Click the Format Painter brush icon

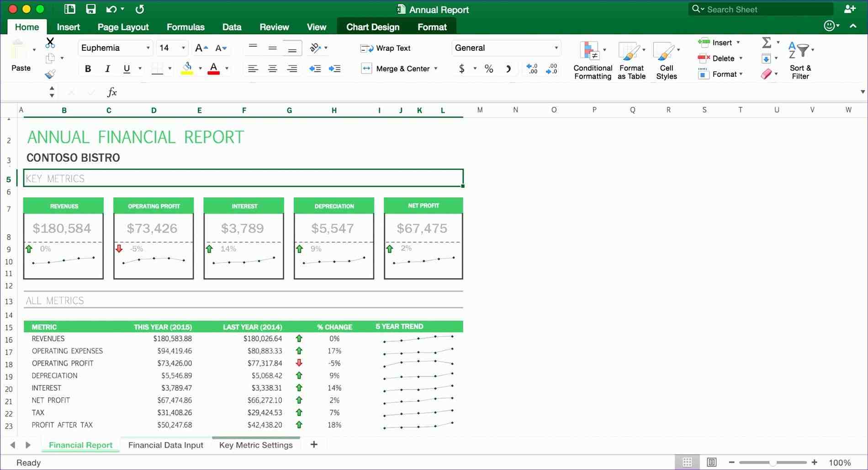(50, 74)
